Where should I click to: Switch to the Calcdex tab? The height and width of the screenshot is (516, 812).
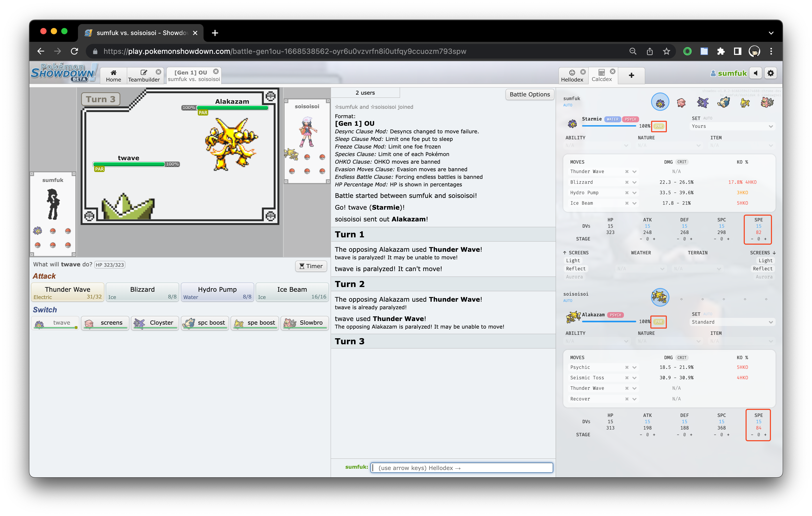pyautogui.click(x=602, y=76)
